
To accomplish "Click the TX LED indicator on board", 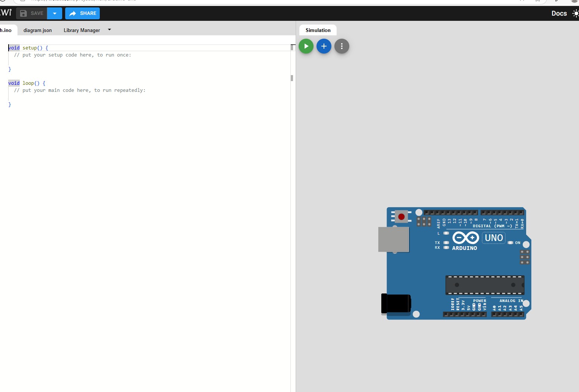I will 446,242.
